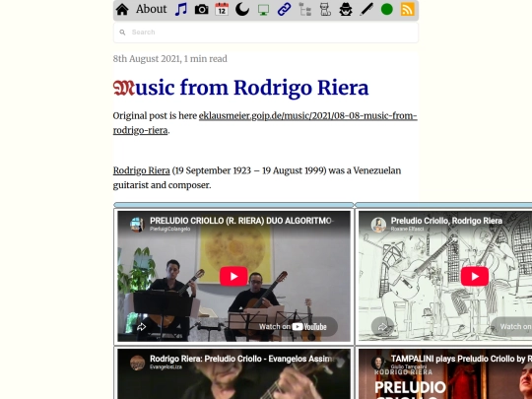The image size is (532, 399).
Task: Open the video title Preludio Criollo, Rodrigo Riera
Action: coord(446,221)
